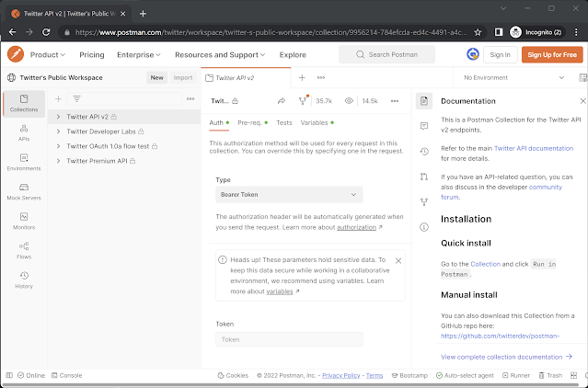Open the Collections sidebar tab
This screenshot has height=388, width=588.
[24, 104]
